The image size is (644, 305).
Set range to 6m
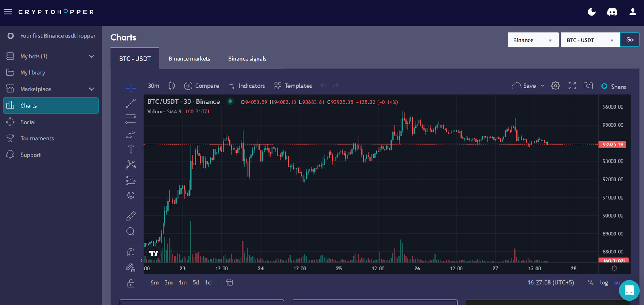[155, 282]
